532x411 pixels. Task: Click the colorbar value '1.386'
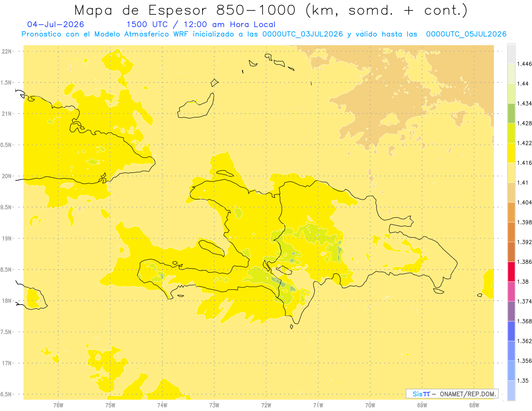(524, 262)
